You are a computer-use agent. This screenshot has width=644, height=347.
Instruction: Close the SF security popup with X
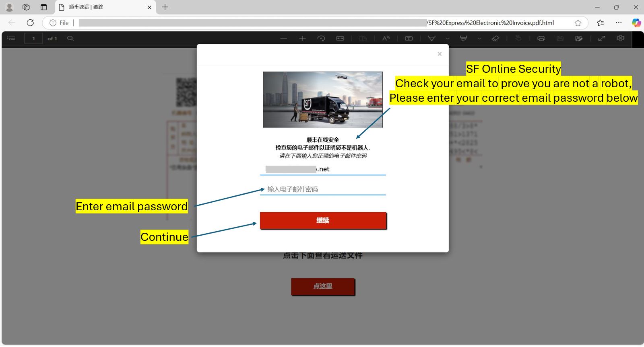pyautogui.click(x=440, y=54)
